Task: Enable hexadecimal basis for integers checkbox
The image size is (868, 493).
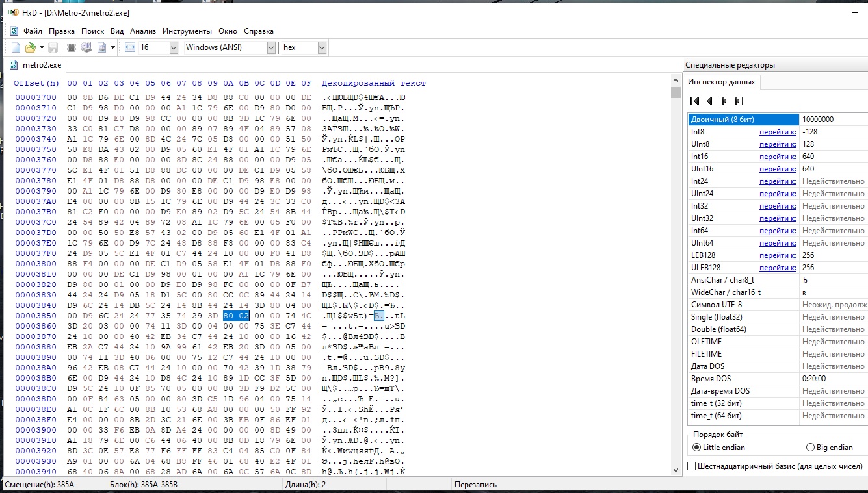Action: [692, 466]
